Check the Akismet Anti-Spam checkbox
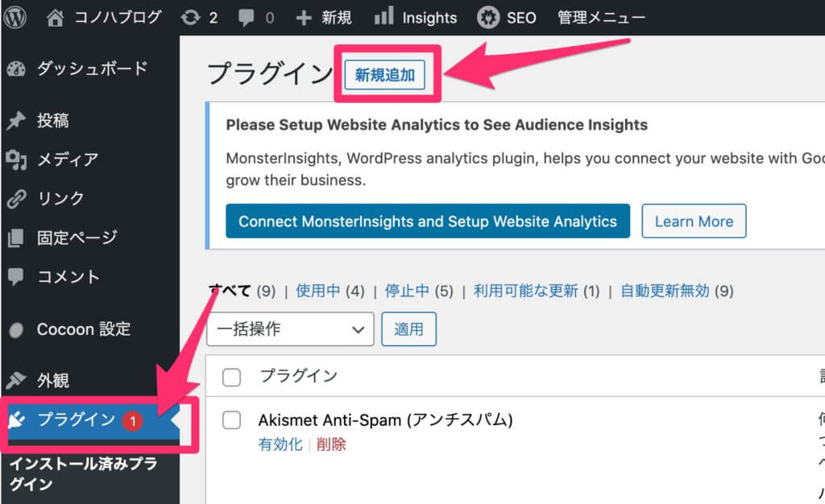Screen dimensions: 825x504 (x=231, y=420)
